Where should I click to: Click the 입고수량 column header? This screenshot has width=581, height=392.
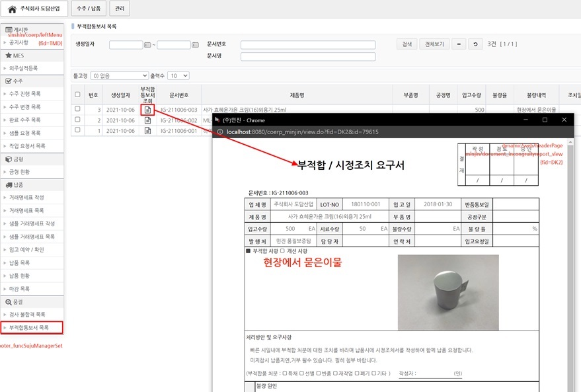[471, 95]
